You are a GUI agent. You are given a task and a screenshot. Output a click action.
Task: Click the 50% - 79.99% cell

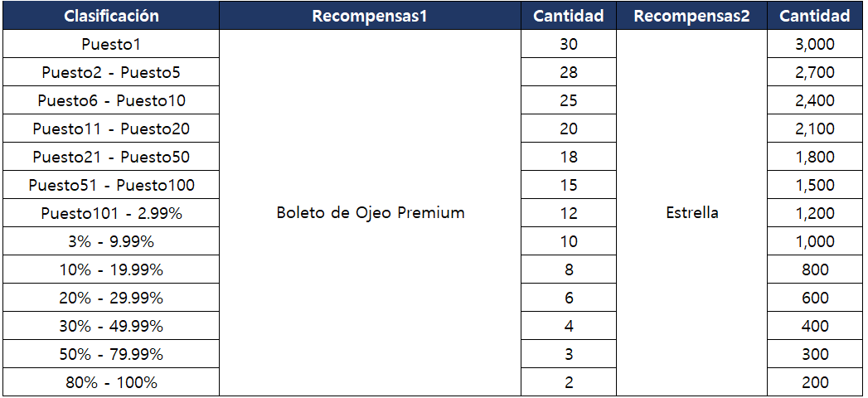point(111,354)
